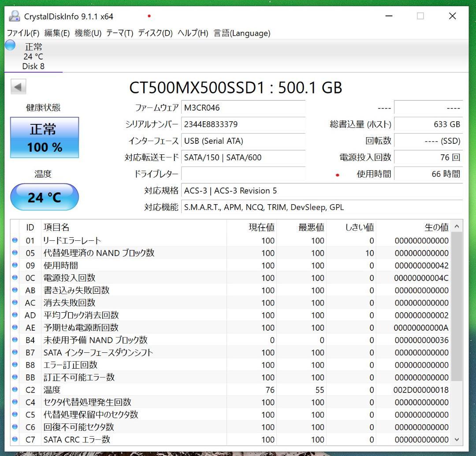Click raw value 000000000036 in B4 row
Image resolution: width=476 pixels, height=456 pixels.
pos(422,340)
